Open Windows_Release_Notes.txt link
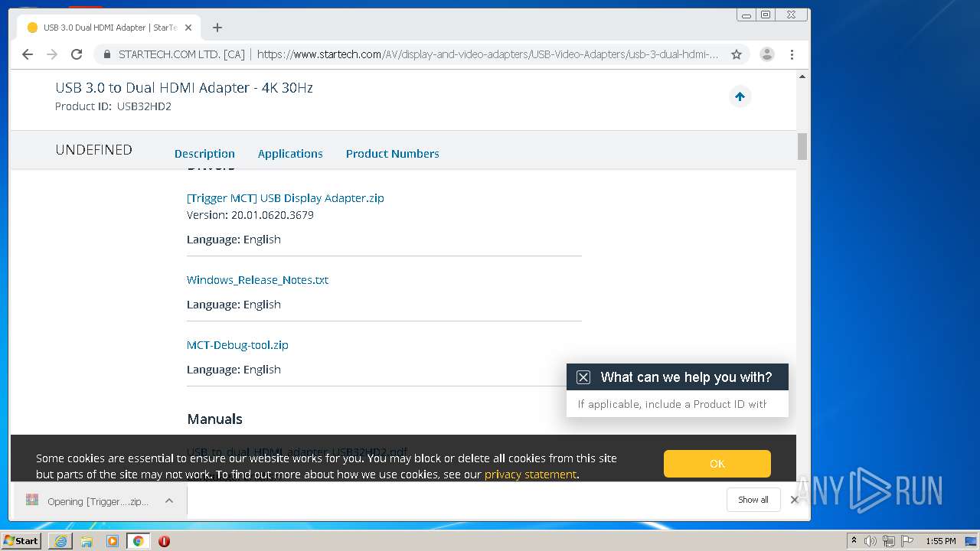 (257, 280)
